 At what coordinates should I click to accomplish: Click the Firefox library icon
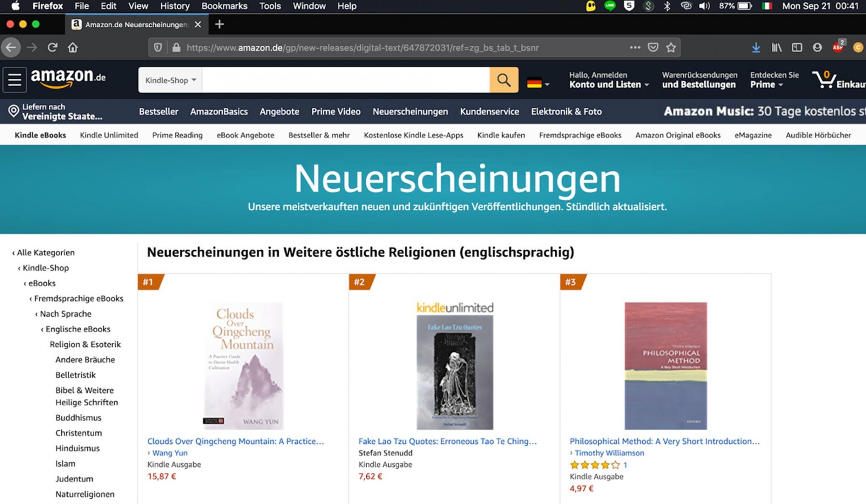[776, 47]
